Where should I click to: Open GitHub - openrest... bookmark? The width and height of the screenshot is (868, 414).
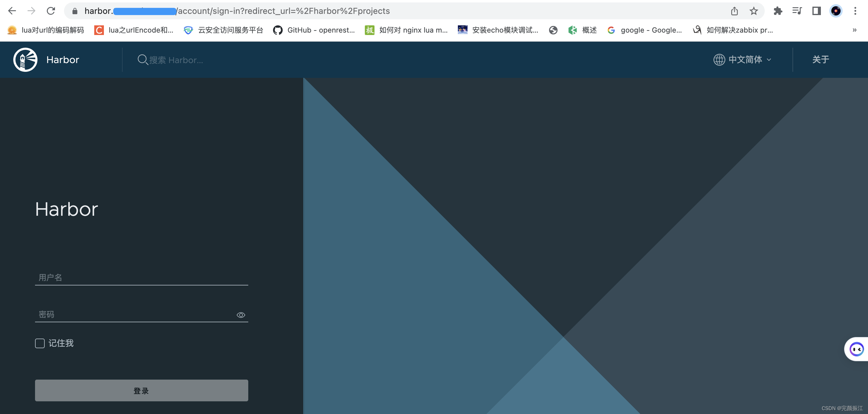[314, 30]
